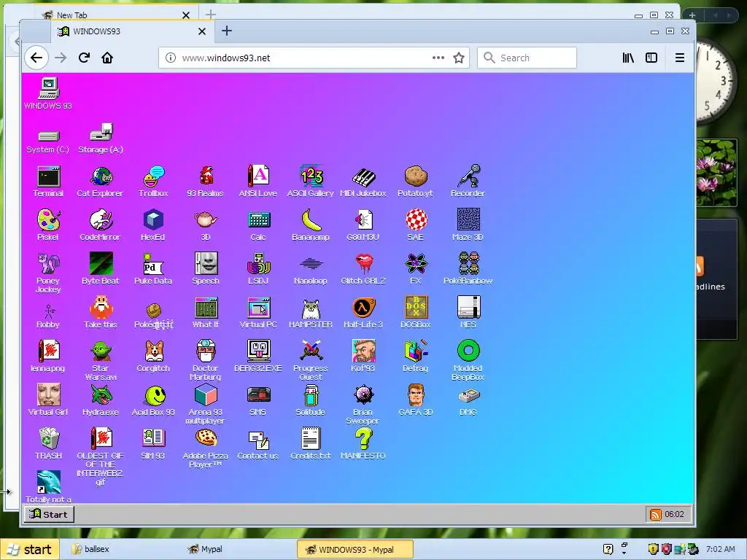Open Credits.txt file
This screenshot has width=747, height=560.
tap(311, 444)
